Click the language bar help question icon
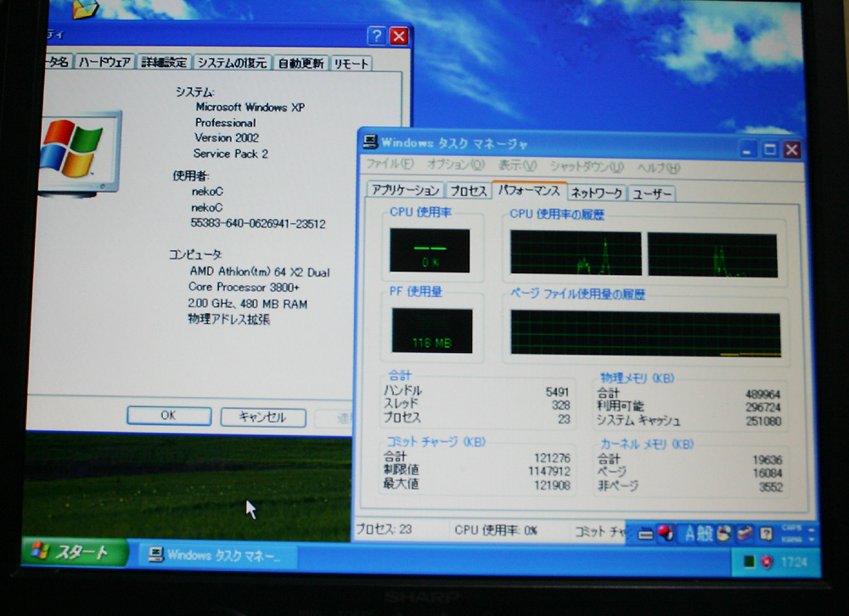The height and width of the screenshot is (616, 849). [x=766, y=535]
